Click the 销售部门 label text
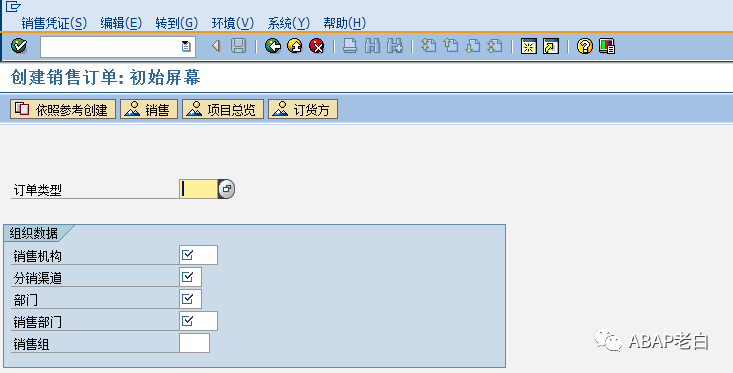The width and height of the screenshot is (733, 373). 37,322
